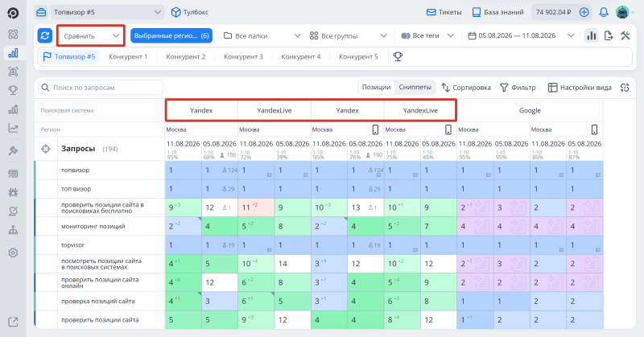Click the Запросы column header
644x337 pixels.
coord(78,149)
